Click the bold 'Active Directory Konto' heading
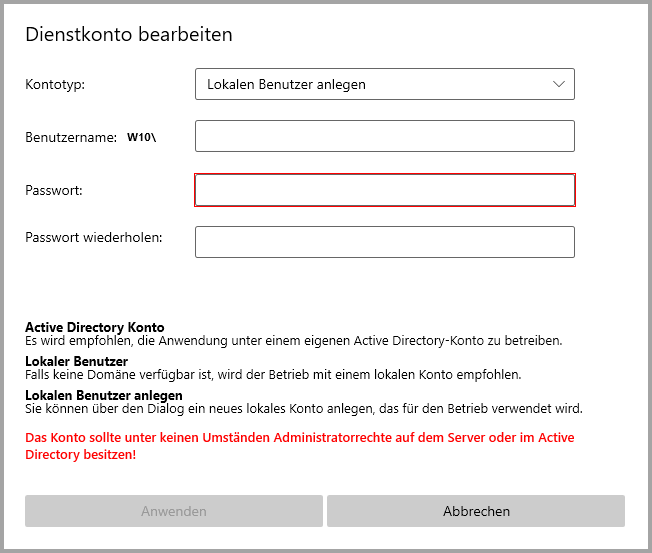This screenshot has height=553, width=652. pos(94,327)
